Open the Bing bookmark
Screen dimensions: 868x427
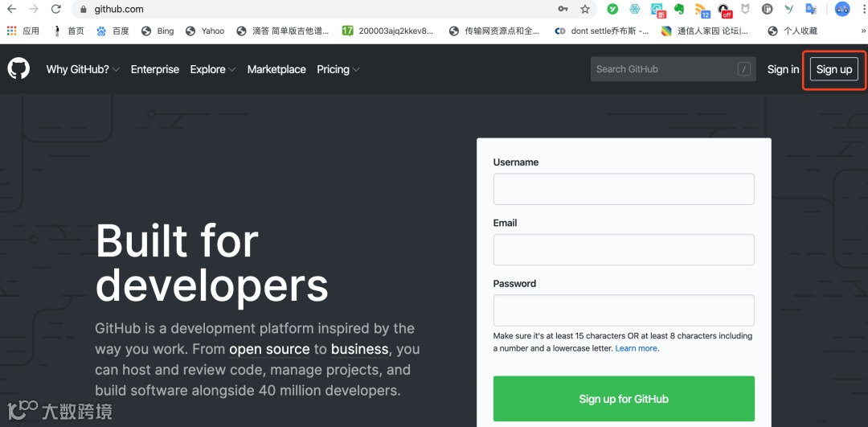pyautogui.click(x=158, y=31)
